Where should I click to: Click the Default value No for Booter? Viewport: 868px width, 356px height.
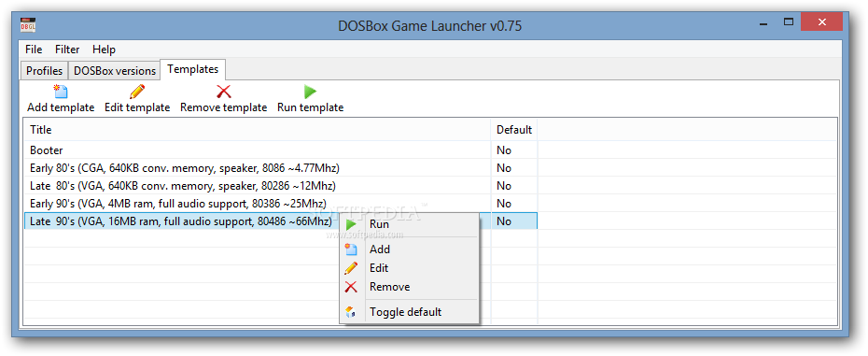504,150
